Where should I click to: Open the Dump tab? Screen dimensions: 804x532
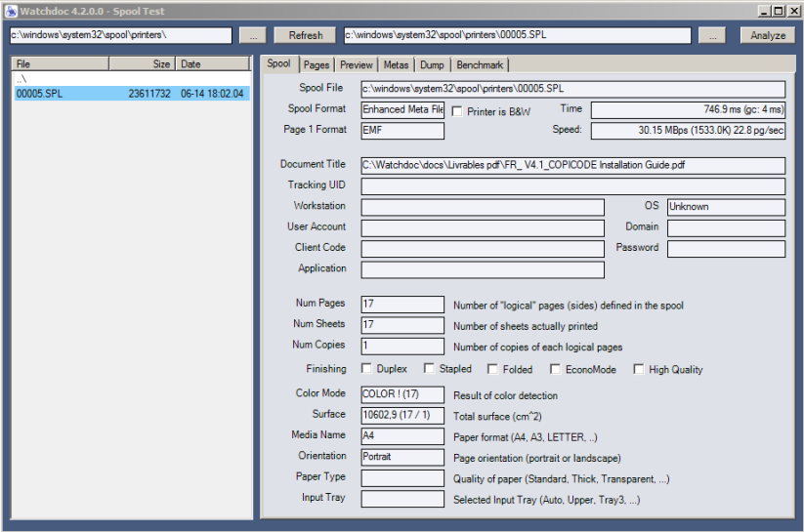point(432,65)
